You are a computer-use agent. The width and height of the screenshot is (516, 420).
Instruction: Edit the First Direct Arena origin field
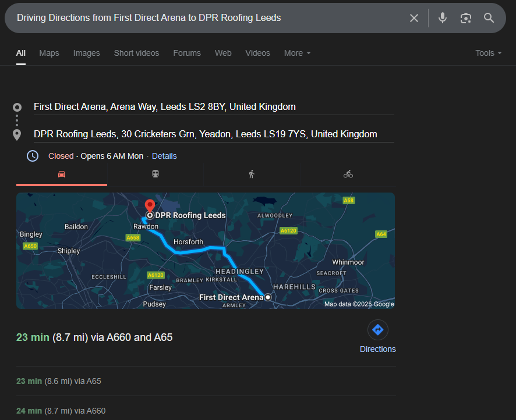coord(214,107)
